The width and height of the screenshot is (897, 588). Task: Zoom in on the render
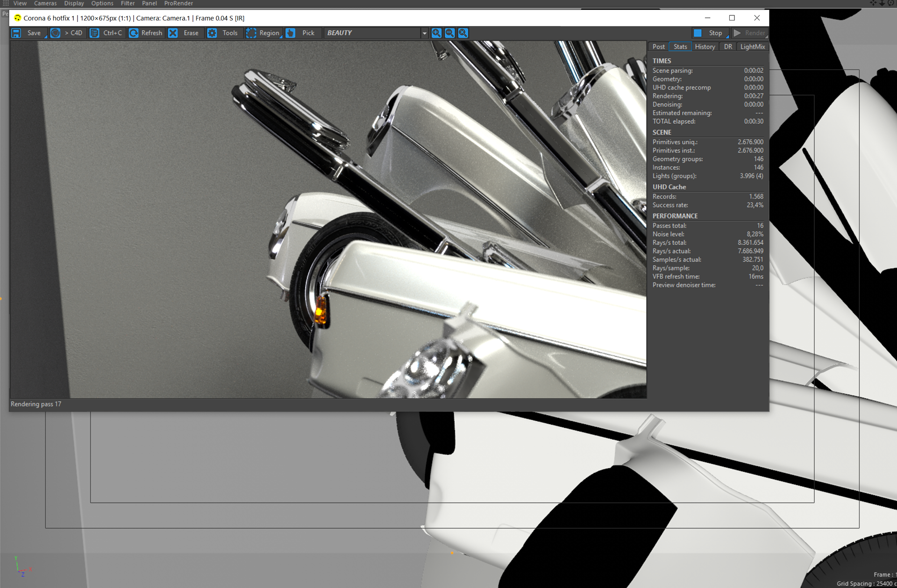point(436,33)
